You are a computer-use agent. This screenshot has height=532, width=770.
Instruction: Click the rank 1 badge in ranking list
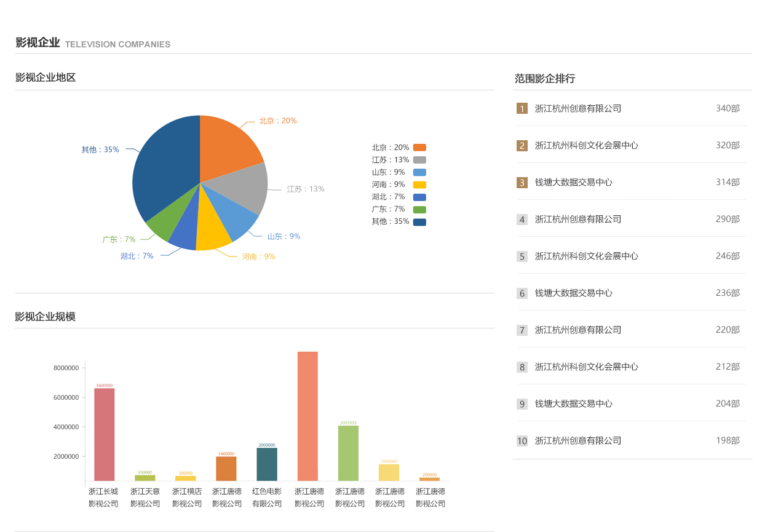point(522,109)
